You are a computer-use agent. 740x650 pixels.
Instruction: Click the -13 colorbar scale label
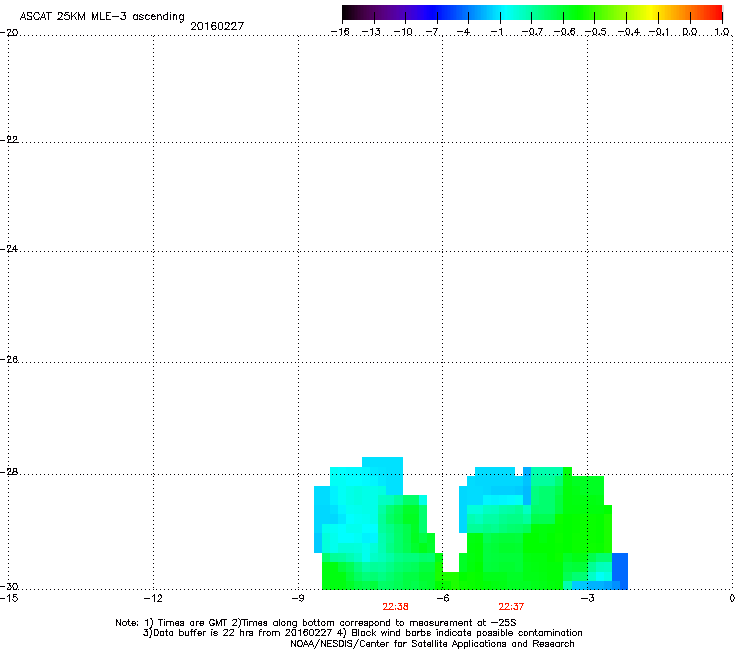371,32
